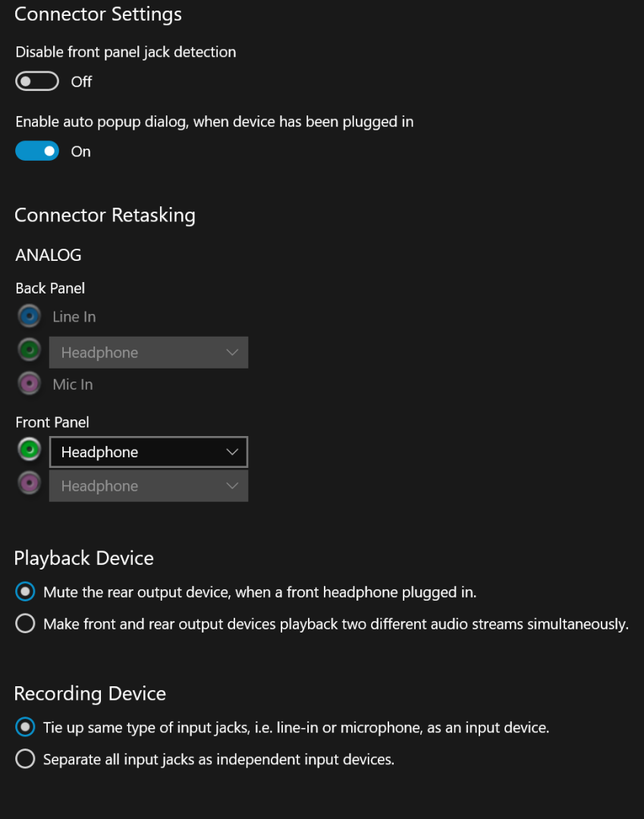Choose Tie up same type input jacks

pyautogui.click(x=25, y=727)
